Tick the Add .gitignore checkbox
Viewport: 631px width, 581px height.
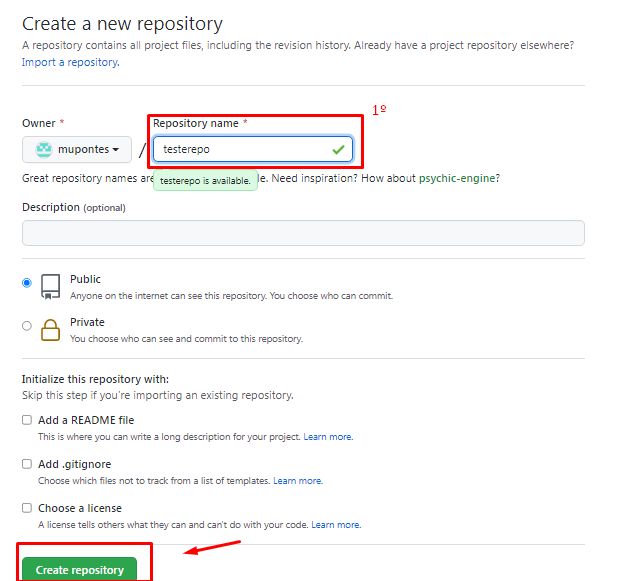tap(27, 464)
